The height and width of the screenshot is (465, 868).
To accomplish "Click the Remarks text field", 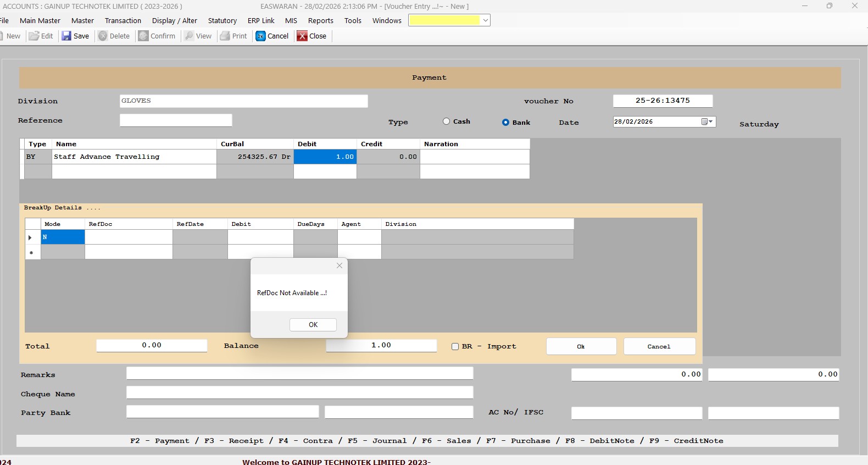I will coord(299,373).
